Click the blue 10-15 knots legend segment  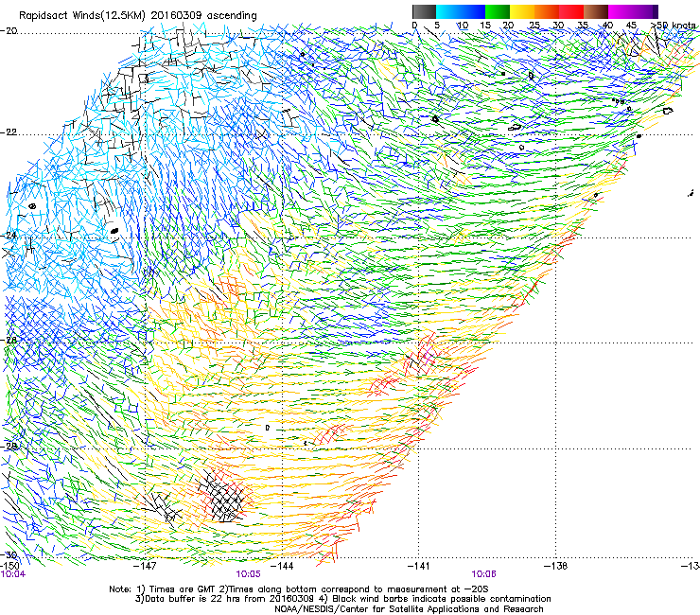473,11
